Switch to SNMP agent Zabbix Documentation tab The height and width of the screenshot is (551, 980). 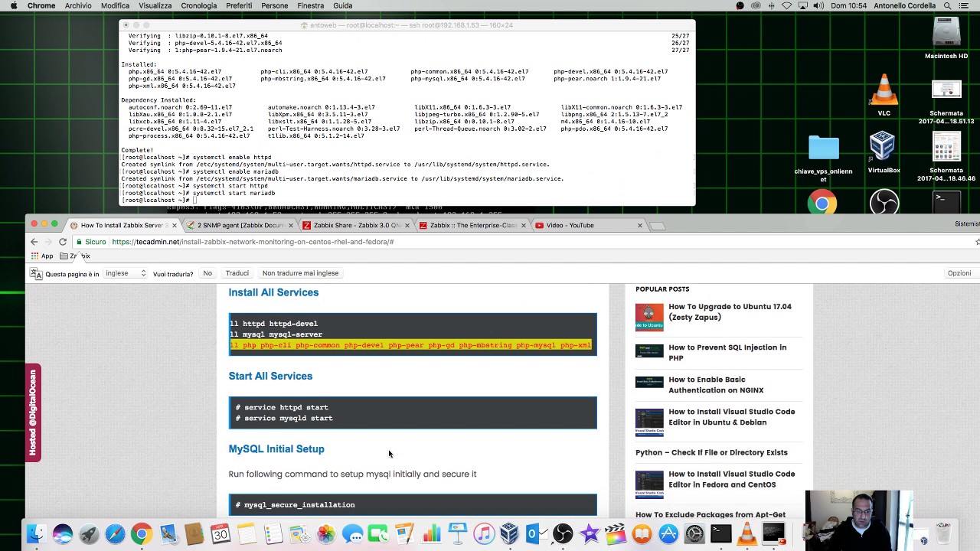[240, 226]
